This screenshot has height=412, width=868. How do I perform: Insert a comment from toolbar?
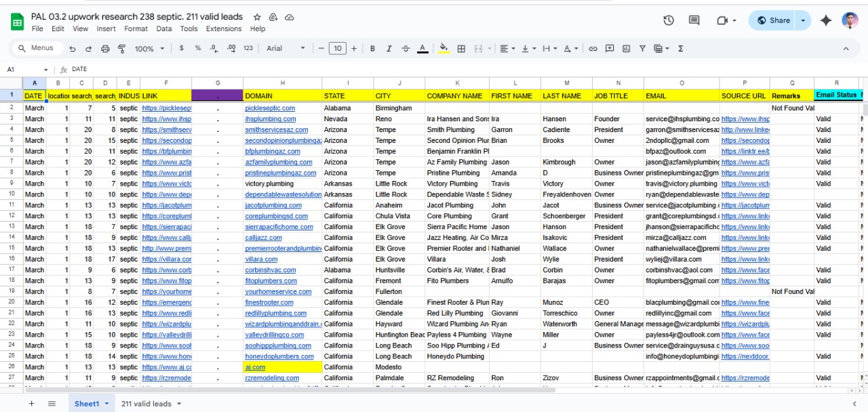[x=610, y=48]
